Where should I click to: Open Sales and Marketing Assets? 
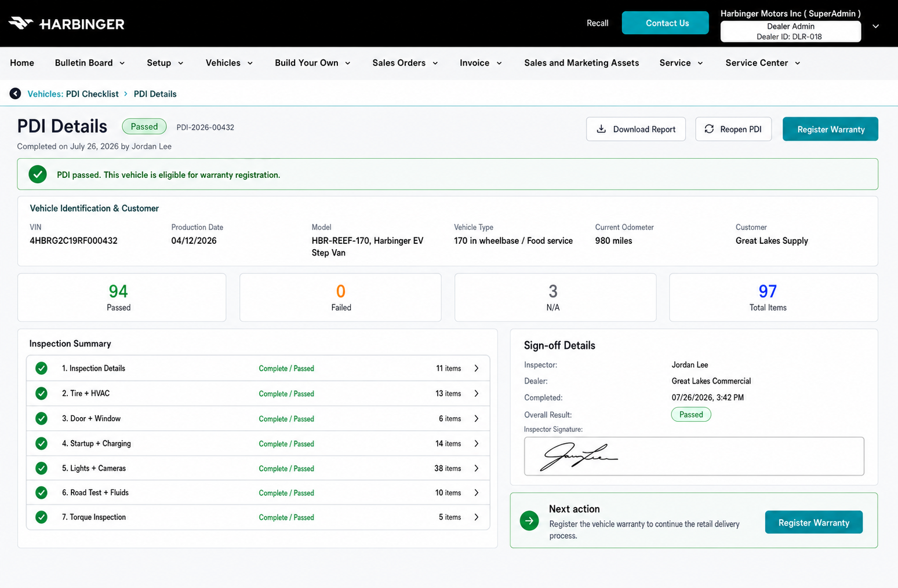[x=581, y=63]
